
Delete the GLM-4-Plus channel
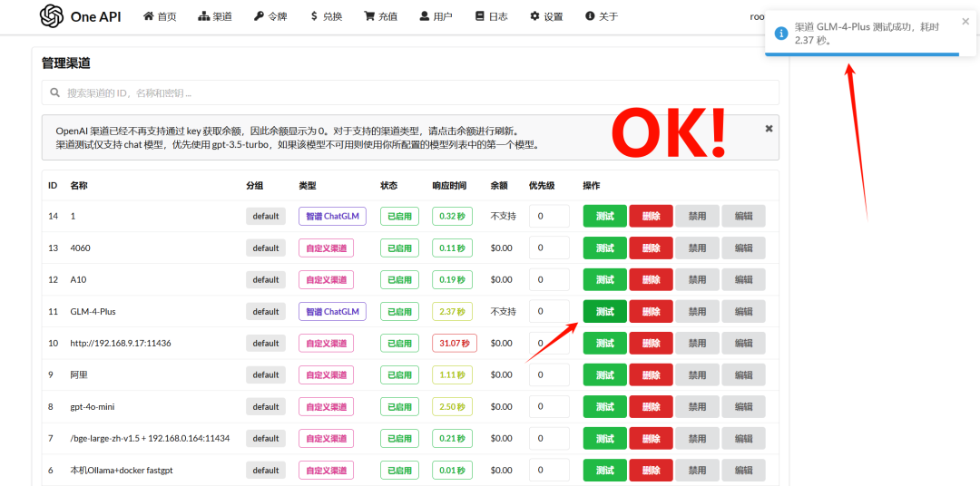point(651,311)
